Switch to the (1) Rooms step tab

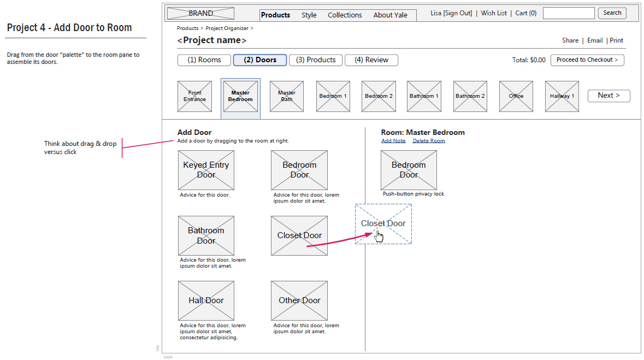(x=204, y=60)
